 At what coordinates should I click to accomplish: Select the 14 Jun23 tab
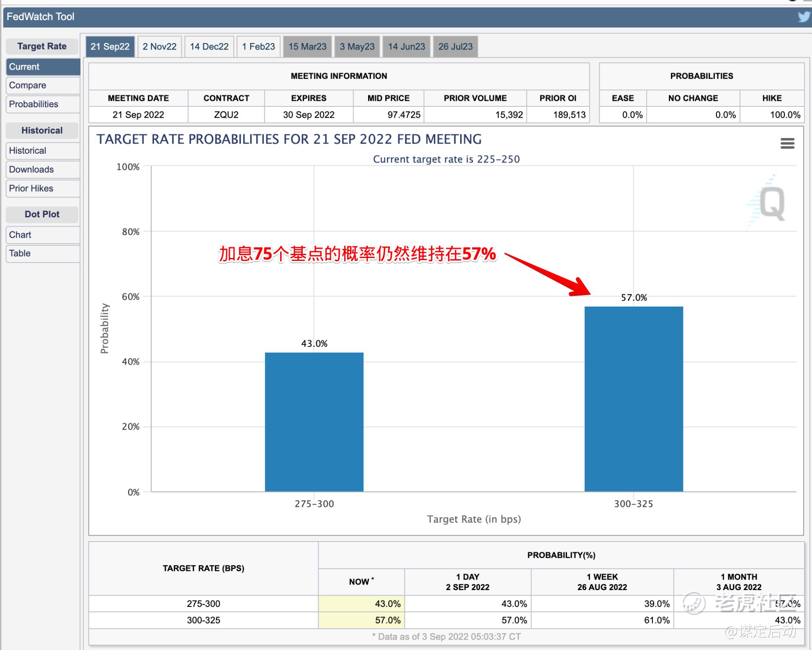[x=406, y=46]
